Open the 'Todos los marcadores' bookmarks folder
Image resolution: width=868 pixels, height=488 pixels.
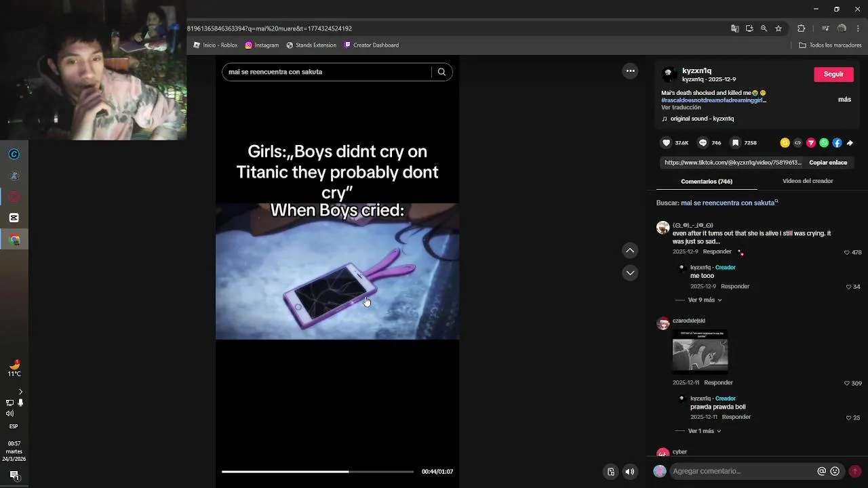[831, 45]
